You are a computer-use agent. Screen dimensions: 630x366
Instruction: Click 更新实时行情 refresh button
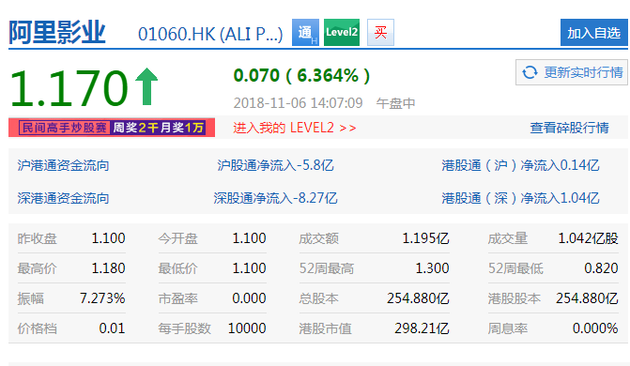(x=571, y=72)
